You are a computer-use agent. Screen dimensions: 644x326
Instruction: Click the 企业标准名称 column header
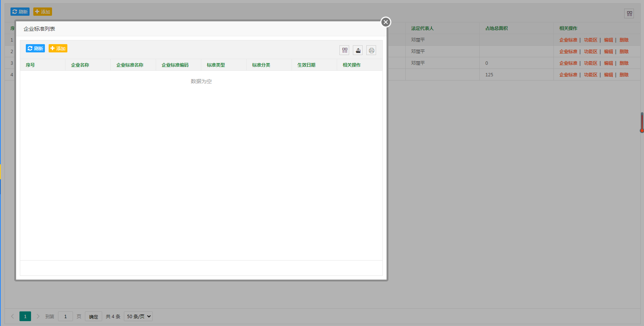click(x=130, y=65)
